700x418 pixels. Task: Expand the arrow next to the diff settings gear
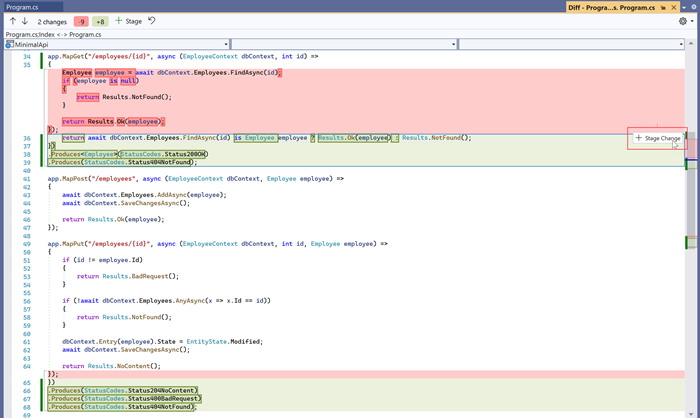[x=692, y=21]
